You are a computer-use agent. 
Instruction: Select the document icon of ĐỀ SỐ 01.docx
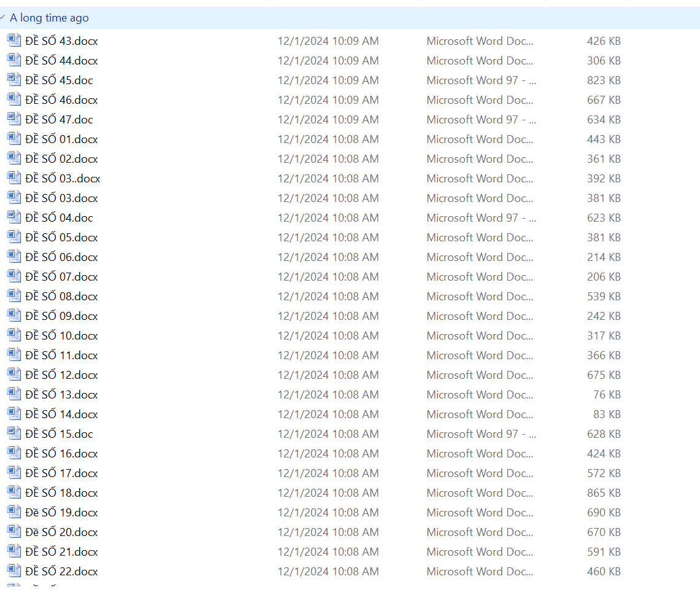pos(14,139)
